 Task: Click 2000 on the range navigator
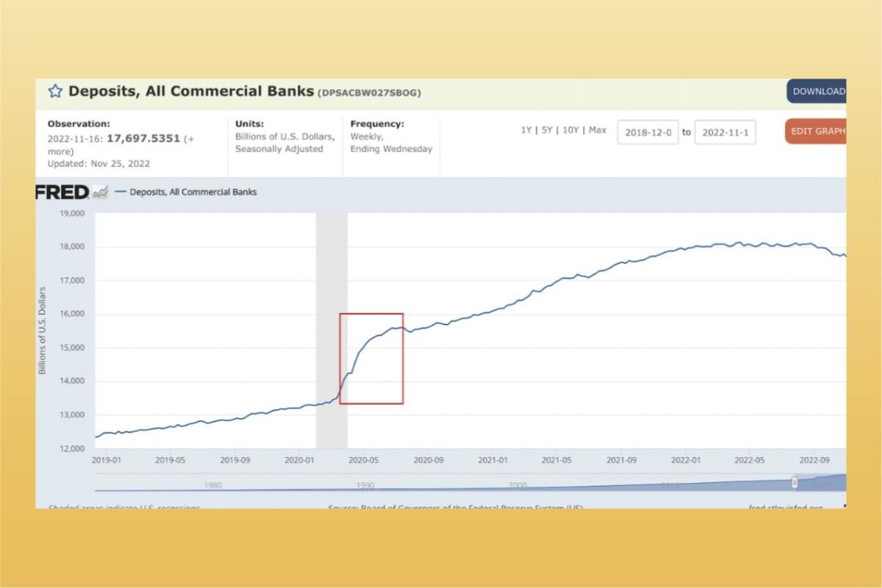517,485
